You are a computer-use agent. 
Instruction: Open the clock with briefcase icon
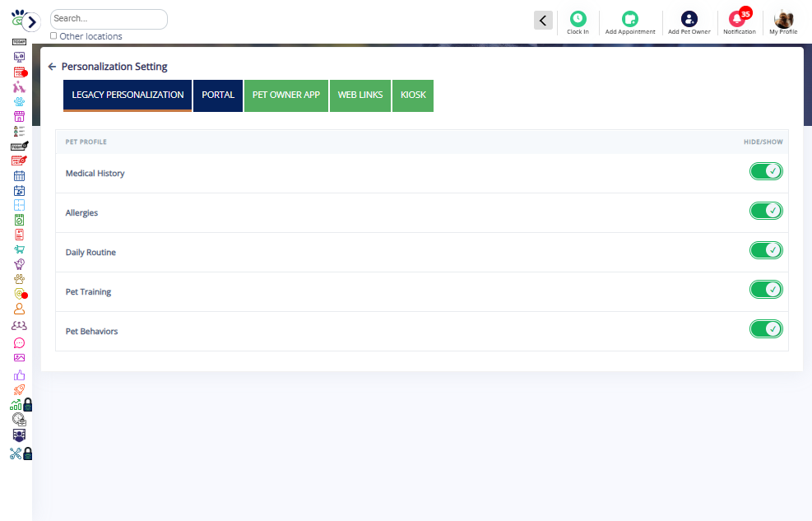coord(19,420)
